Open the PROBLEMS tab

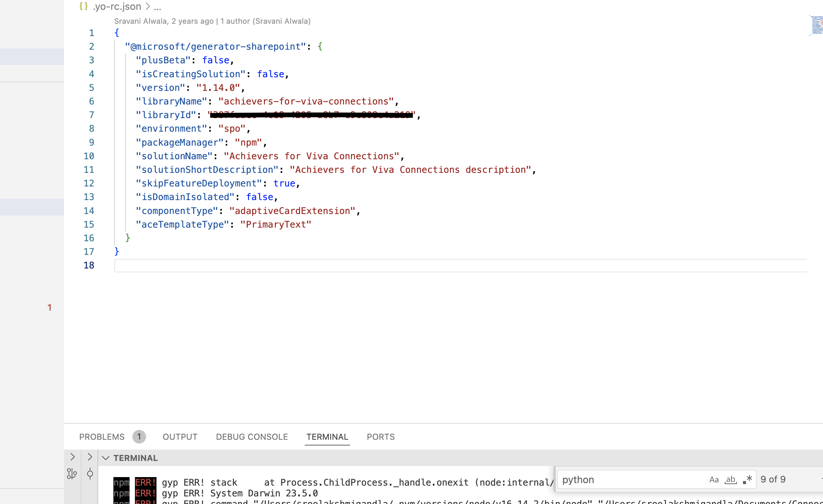point(102,437)
